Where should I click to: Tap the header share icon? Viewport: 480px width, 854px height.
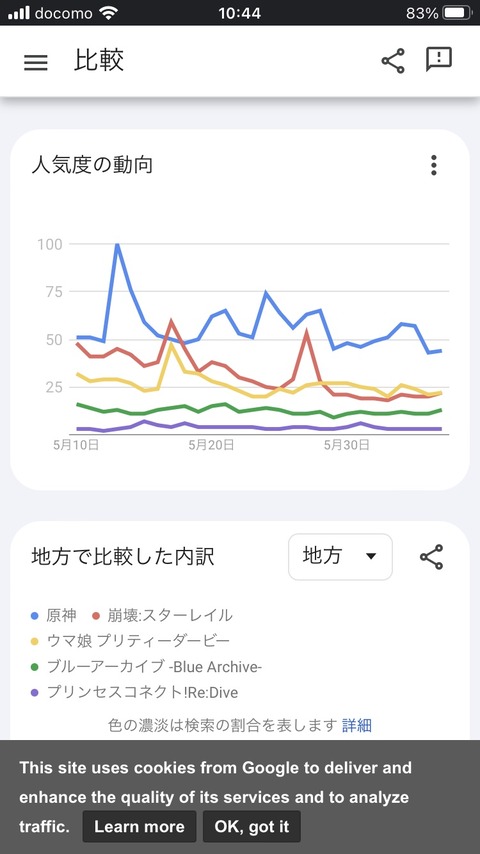pyautogui.click(x=393, y=60)
